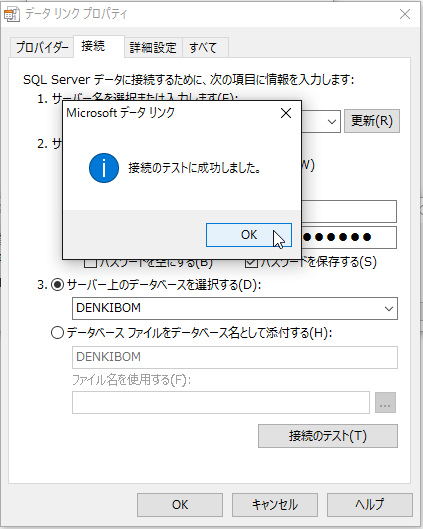The height and width of the screenshot is (529, 423).
Task: Click the 接続のテスト(T) button
Action: (328, 436)
